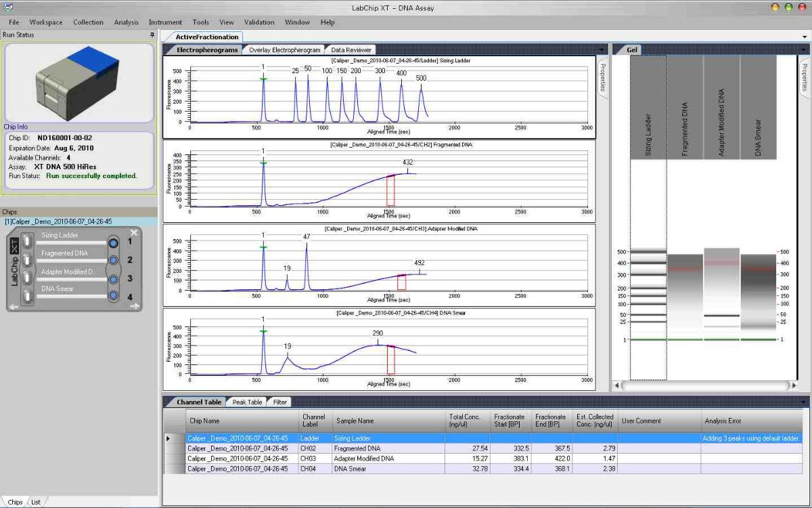The height and width of the screenshot is (508, 812).
Task: Select the Fragmented DNA well indicator
Action: (113, 260)
